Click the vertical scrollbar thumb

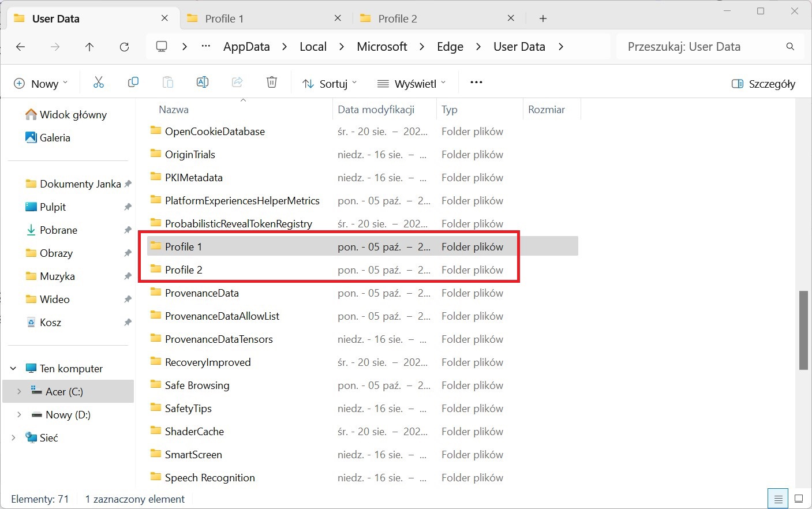[x=803, y=330]
